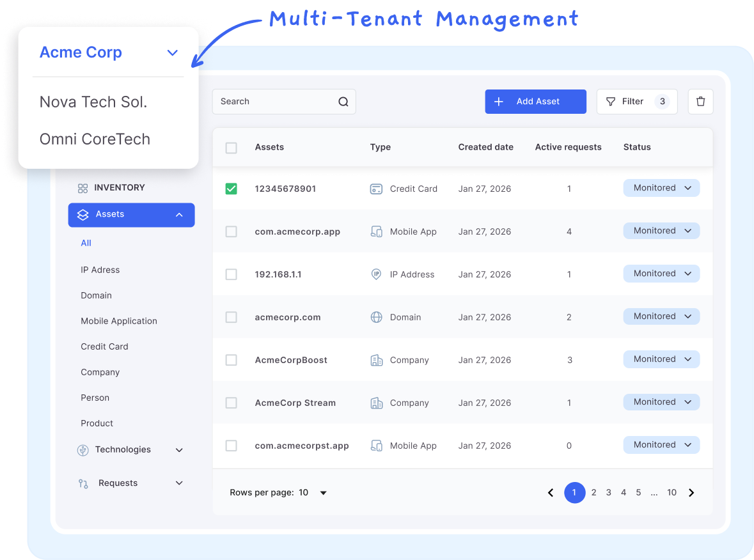Click the search magnifier icon
Image resolution: width=754 pixels, height=560 pixels.
click(x=343, y=102)
